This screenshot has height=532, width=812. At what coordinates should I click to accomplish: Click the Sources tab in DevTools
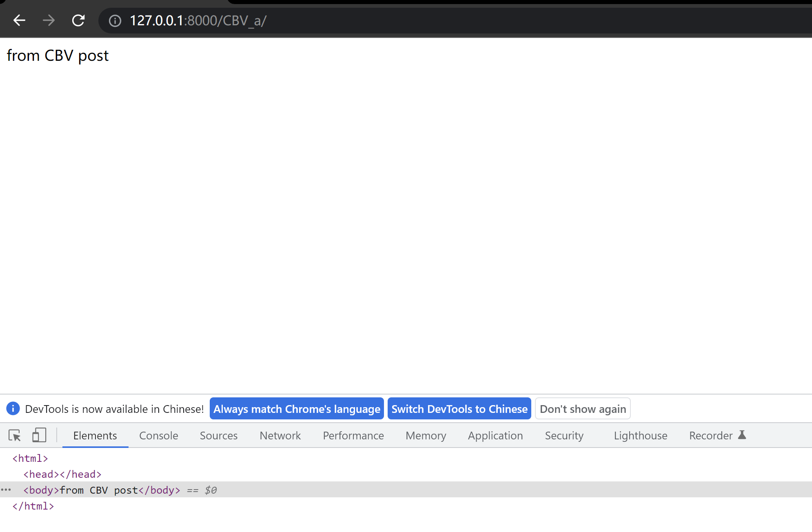click(219, 435)
